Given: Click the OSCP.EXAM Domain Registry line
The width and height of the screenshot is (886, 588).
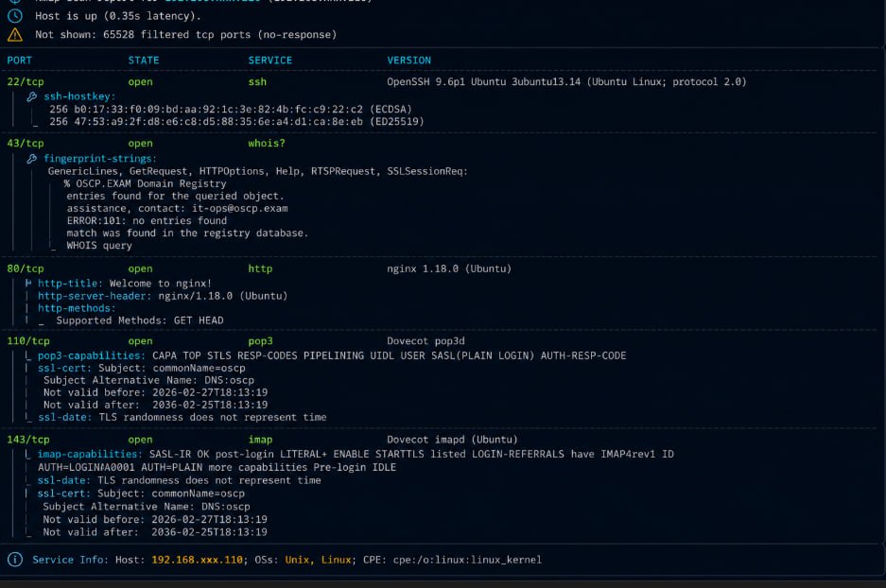Looking at the screenshot, I should click(x=146, y=183).
